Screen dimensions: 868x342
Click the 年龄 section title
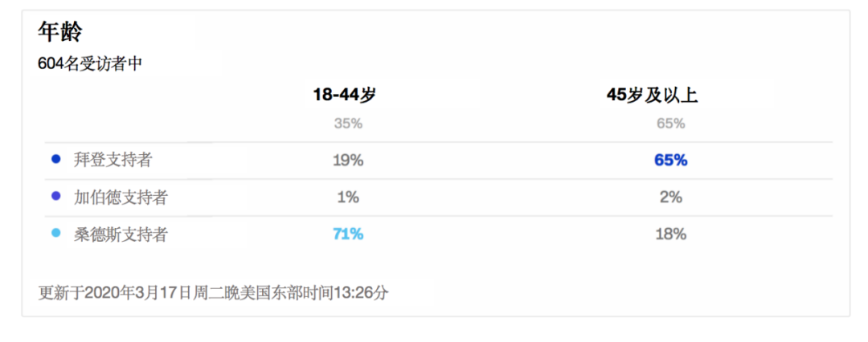59,32
